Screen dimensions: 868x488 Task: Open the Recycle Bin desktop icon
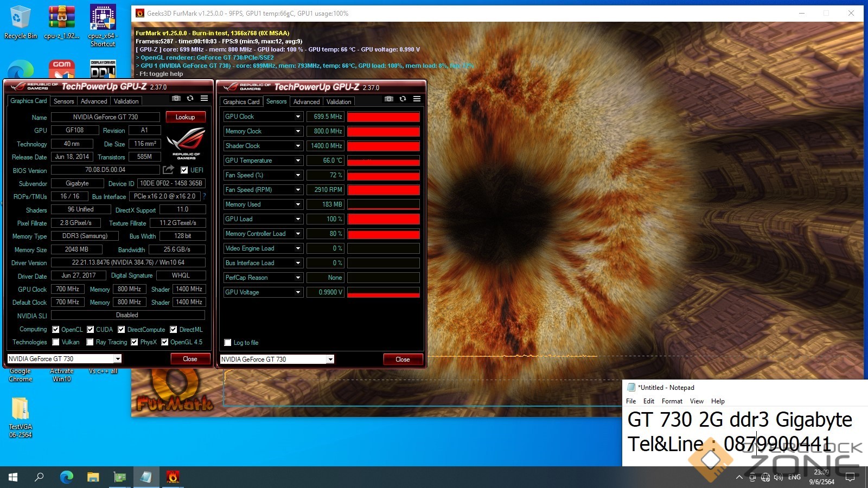(x=20, y=22)
